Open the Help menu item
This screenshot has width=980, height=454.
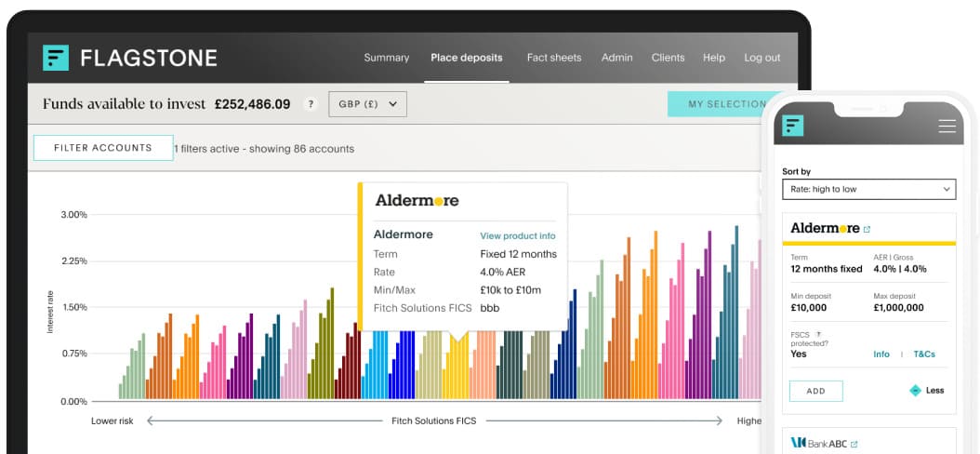(714, 58)
